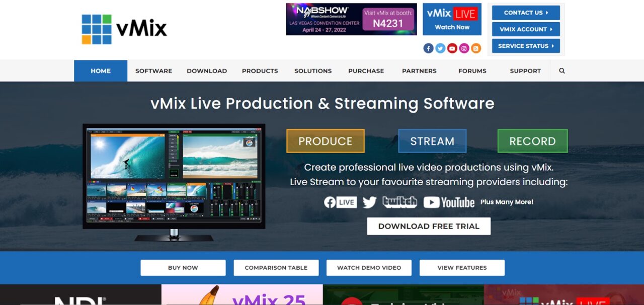Open the PRODUCTS menu
This screenshot has height=305, width=644.
tap(260, 71)
